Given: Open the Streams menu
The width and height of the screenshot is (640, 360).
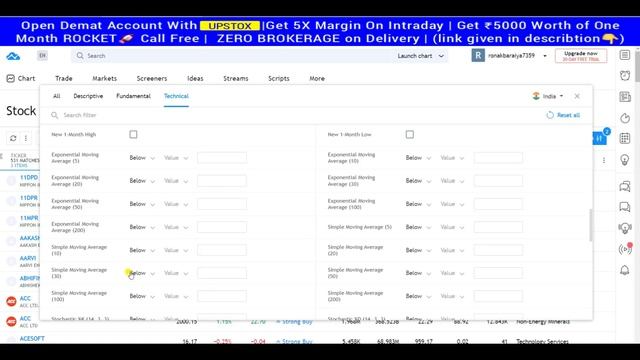Looking at the screenshot, I should pos(236,78).
